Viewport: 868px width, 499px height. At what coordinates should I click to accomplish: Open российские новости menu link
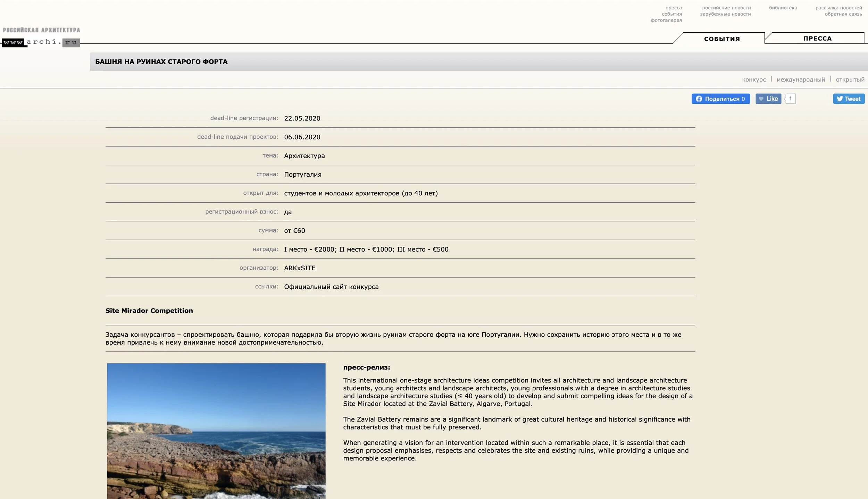click(726, 8)
